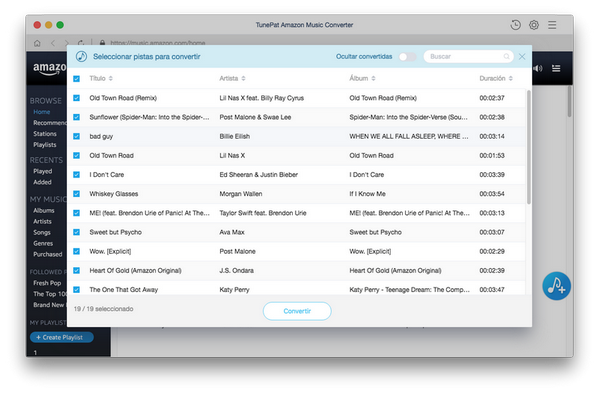Click music note icon in dialog header

point(81,57)
